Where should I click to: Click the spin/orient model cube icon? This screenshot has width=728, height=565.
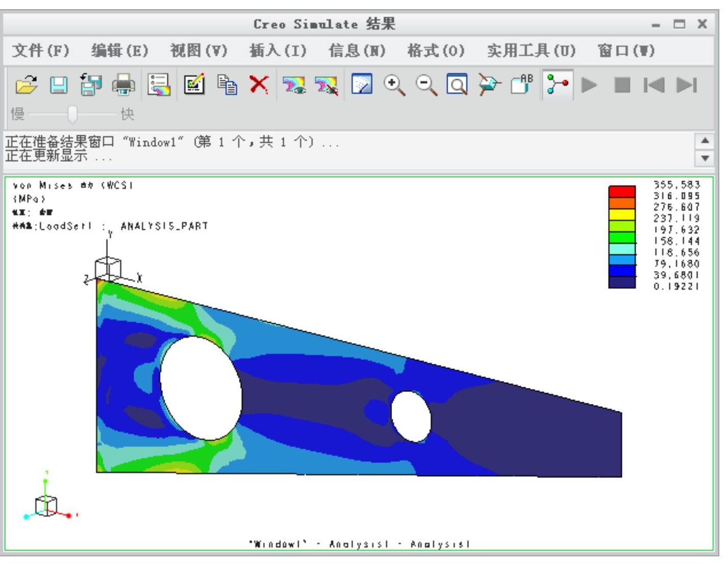tap(490, 85)
